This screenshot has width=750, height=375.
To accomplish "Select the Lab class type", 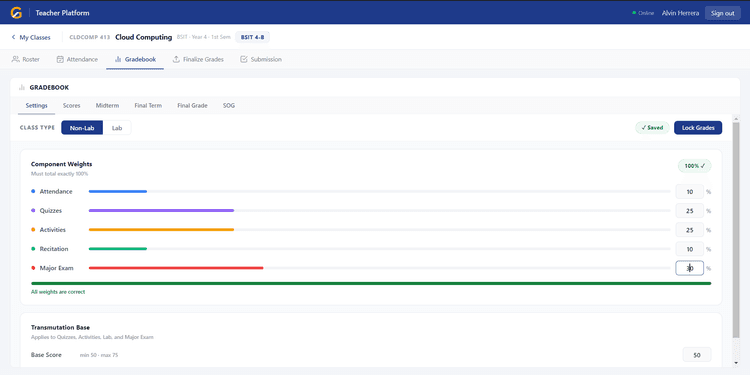I will (117, 128).
